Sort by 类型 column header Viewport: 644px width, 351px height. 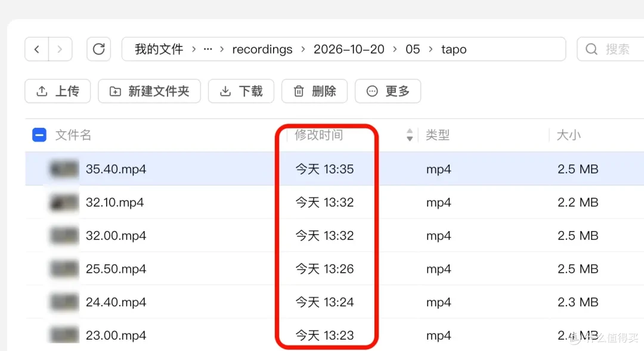(438, 135)
